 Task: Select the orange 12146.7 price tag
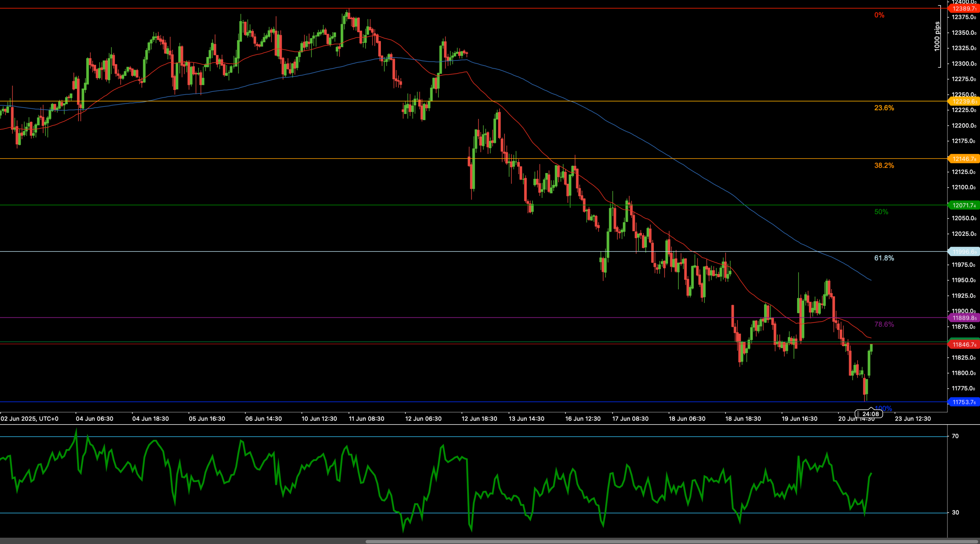click(x=964, y=159)
